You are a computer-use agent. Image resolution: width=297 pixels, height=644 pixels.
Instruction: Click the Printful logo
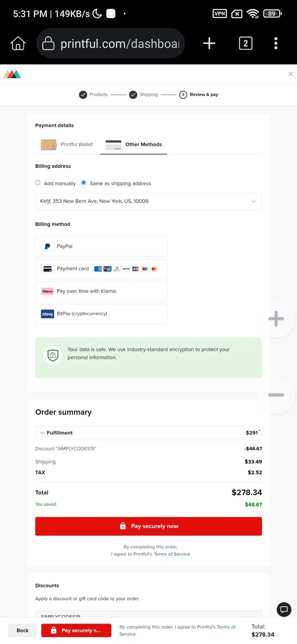pos(12,74)
